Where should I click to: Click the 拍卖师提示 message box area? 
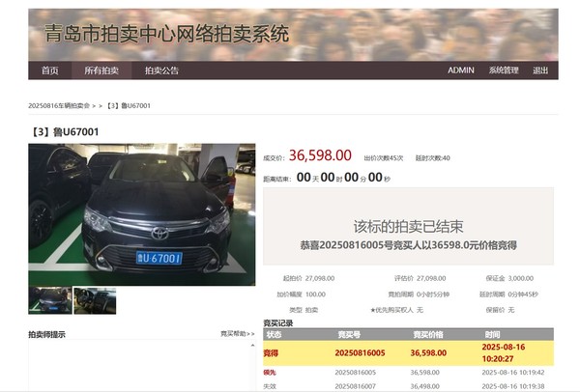click(x=141, y=367)
